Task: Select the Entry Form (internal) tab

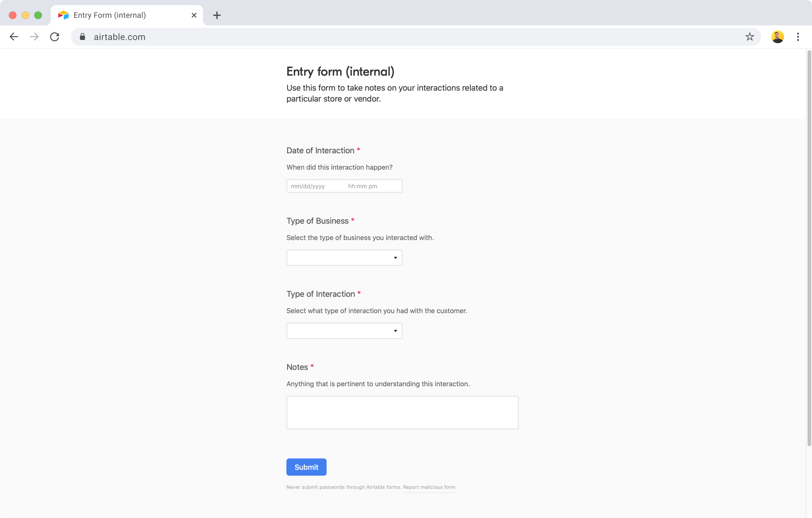Action: click(110, 15)
